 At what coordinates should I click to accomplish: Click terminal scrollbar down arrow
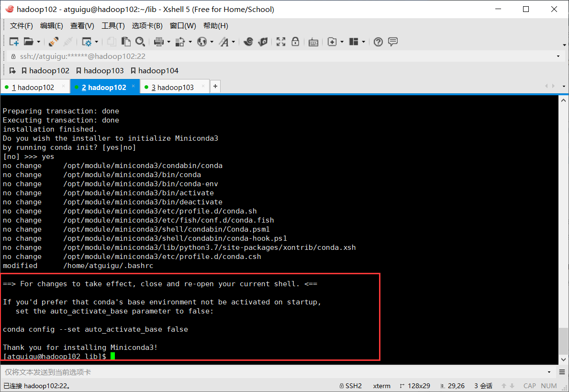563,360
